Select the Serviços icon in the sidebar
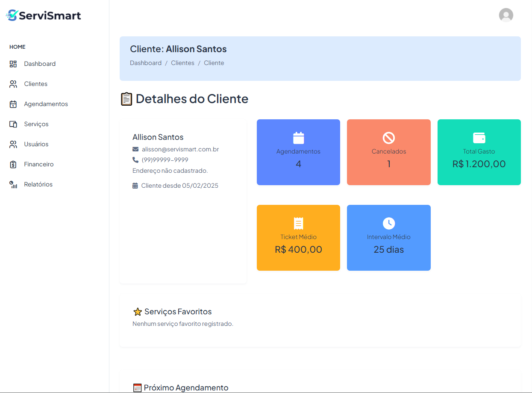 [x=13, y=124]
